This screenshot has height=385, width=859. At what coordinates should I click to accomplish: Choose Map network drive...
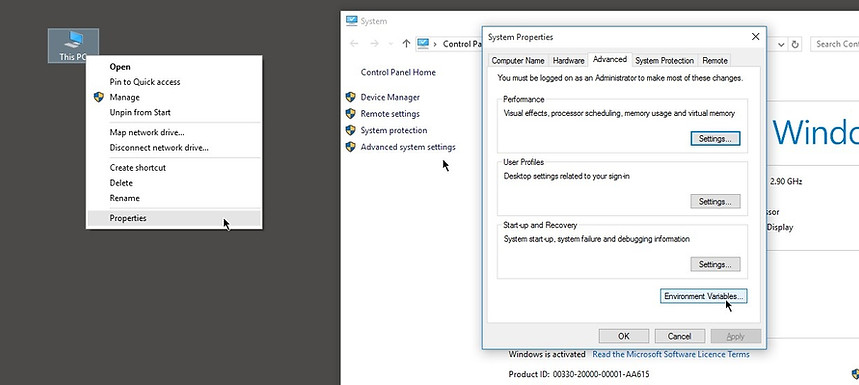pyautogui.click(x=174, y=132)
